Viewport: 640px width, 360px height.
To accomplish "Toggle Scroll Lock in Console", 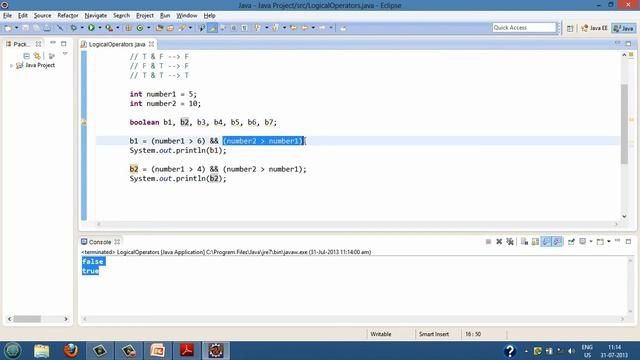I will tap(535, 242).
